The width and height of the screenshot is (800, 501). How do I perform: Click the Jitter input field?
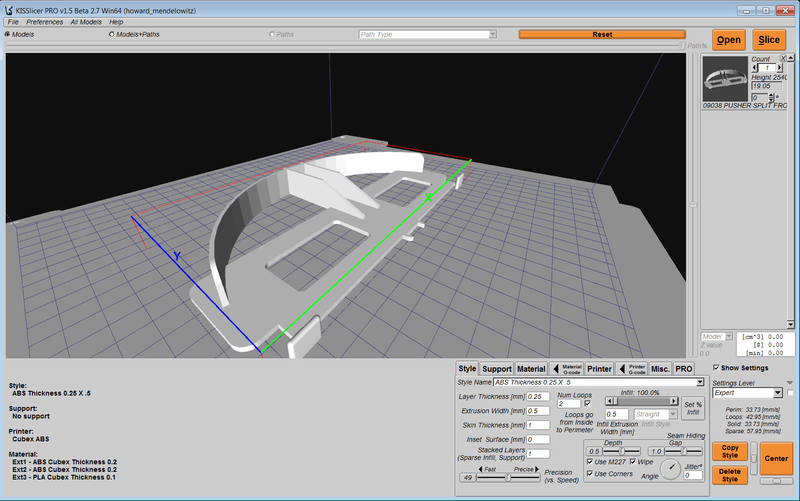[693, 475]
